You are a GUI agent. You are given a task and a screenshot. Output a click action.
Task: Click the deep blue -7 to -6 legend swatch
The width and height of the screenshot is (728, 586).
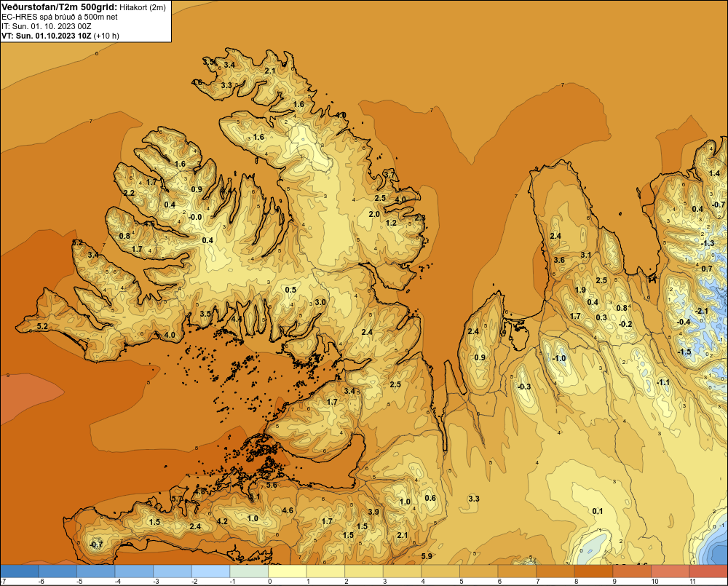coord(20,571)
